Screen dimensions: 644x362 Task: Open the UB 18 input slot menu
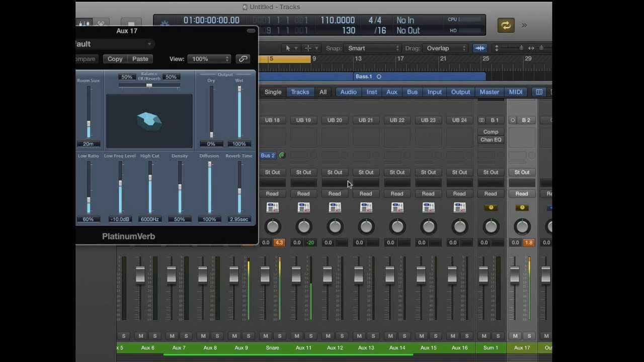click(x=272, y=120)
